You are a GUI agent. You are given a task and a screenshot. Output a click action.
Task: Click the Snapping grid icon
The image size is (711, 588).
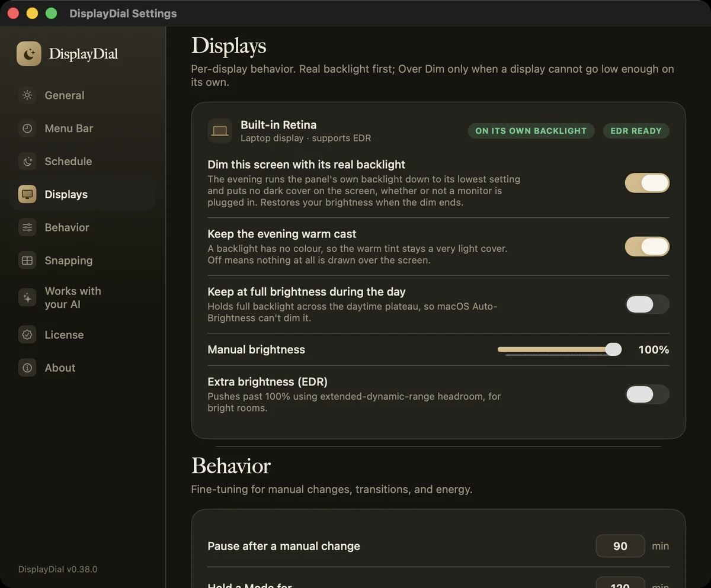point(27,261)
